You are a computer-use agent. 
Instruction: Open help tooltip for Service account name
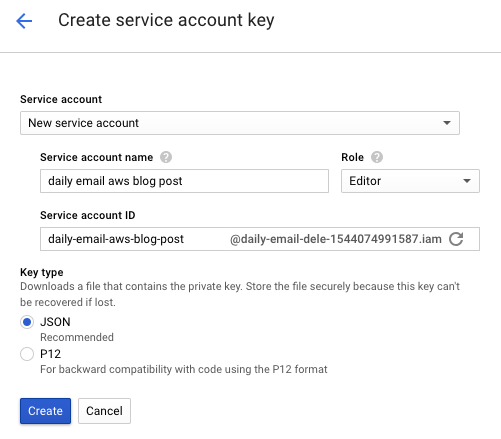[166, 157]
